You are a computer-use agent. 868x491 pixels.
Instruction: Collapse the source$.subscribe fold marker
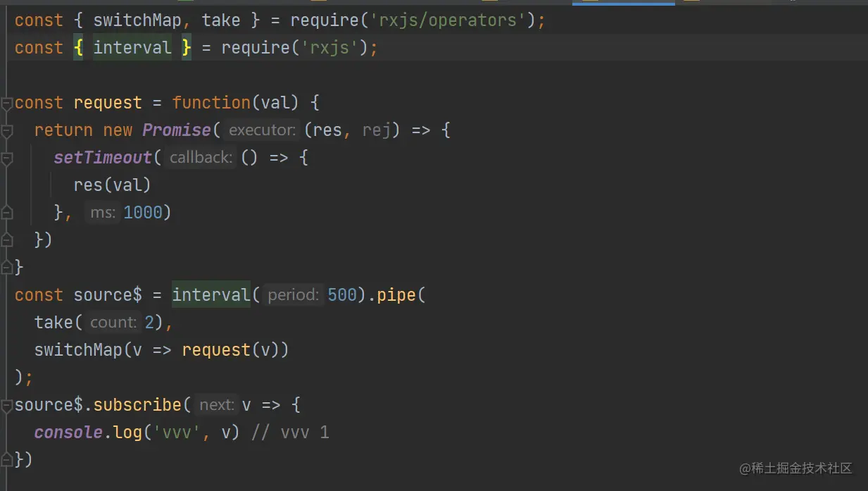pyautogui.click(x=6, y=405)
